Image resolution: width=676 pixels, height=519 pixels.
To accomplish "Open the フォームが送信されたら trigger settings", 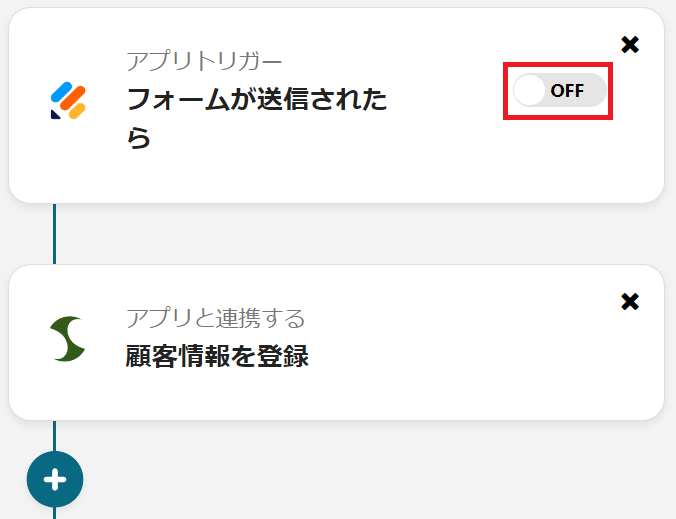I will tap(257, 100).
